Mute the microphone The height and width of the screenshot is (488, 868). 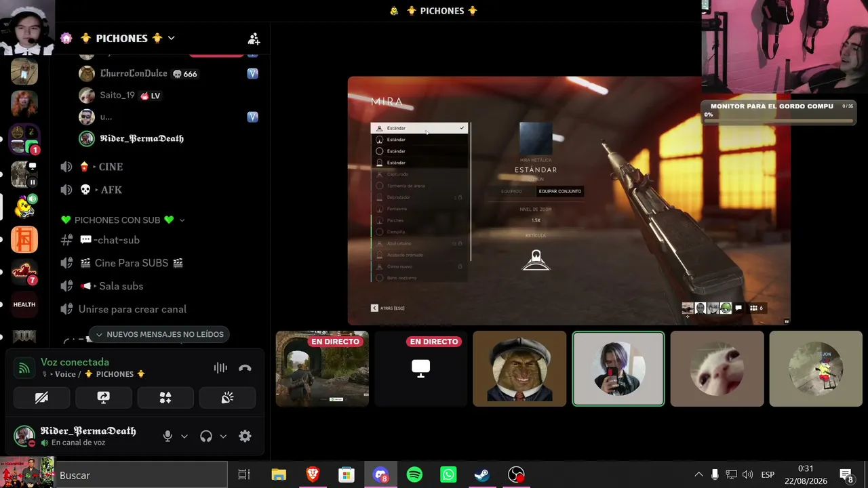[x=167, y=436]
